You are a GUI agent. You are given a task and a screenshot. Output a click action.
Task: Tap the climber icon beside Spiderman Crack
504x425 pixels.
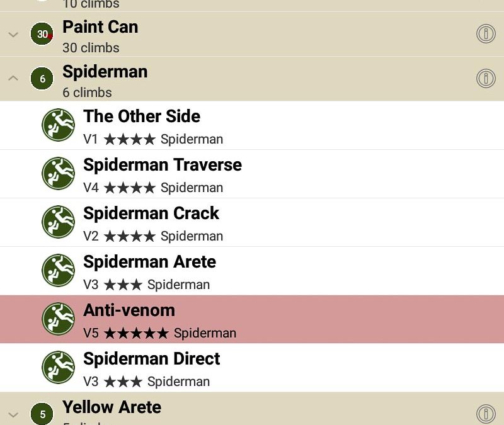59,222
